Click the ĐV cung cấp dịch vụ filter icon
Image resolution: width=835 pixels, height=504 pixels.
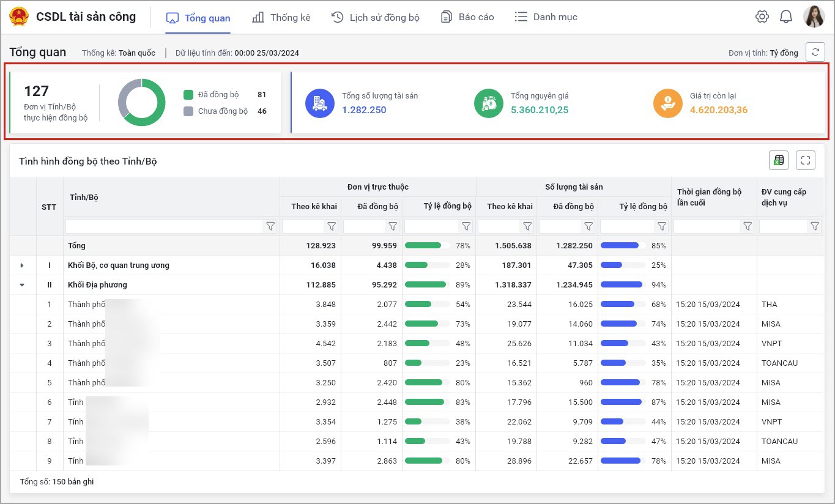[814, 226]
